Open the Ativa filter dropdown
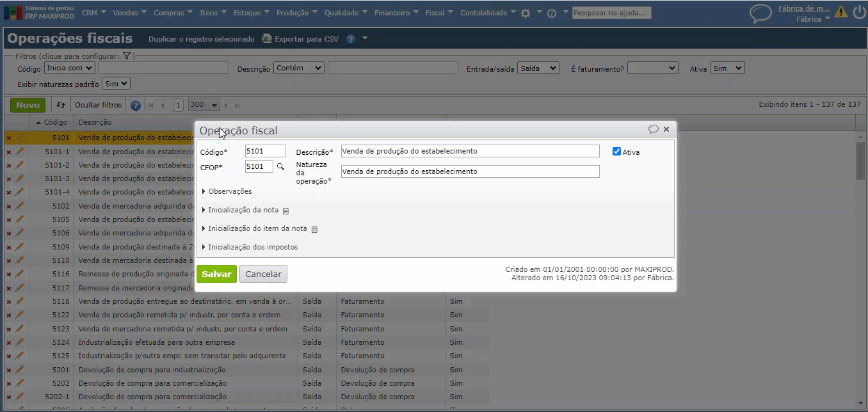The width and height of the screenshot is (868, 412). pyautogui.click(x=727, y=68)
